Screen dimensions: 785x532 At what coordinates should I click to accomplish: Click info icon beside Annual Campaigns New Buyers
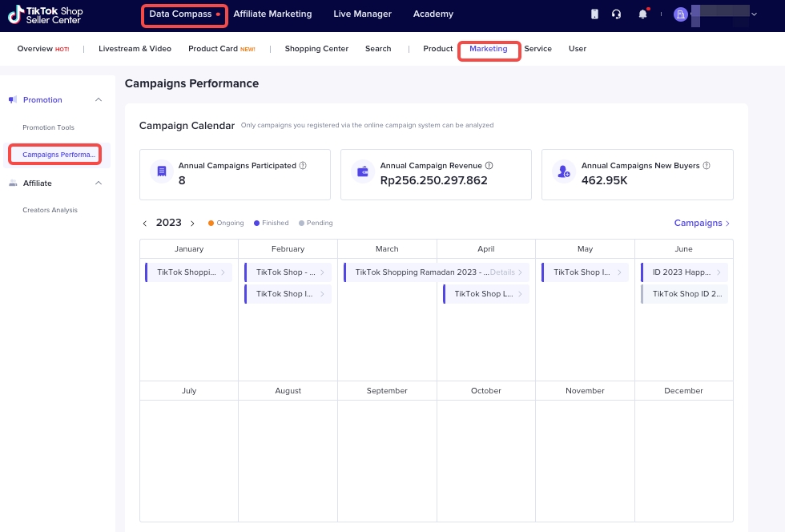pos(706,166)
